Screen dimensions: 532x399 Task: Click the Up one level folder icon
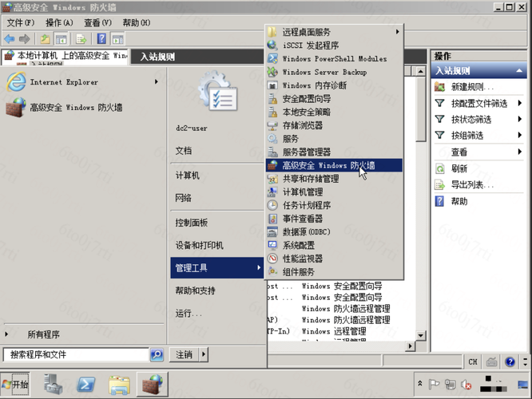[45, 39]
